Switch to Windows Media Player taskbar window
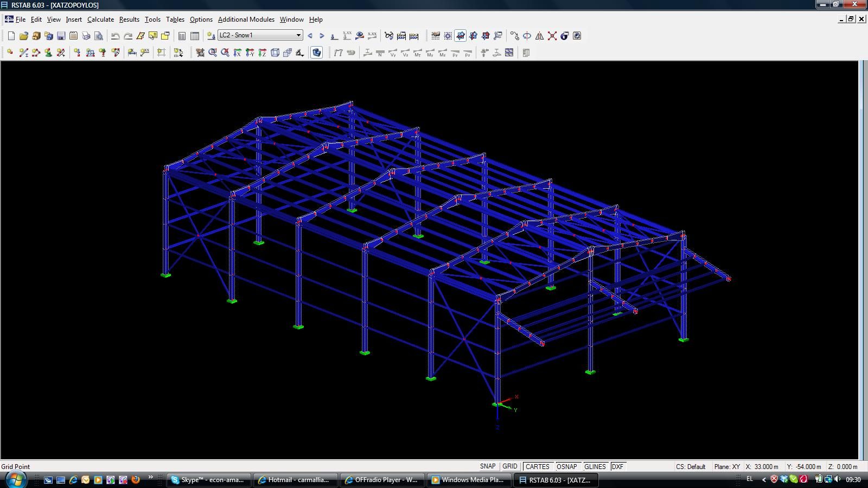This screenshot has height=488, width=868. 469,480
